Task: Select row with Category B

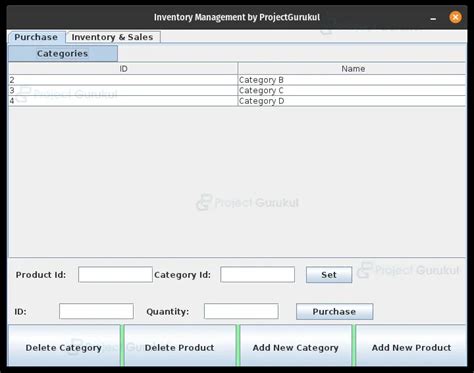Action: [x=237, y=80]
